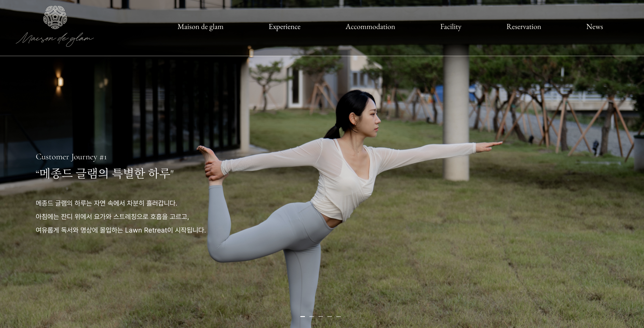Image resolution: width=644 pixels, height=328 pixels.
Task: Navigate to the News page
Action: click(x=594, y=27)
